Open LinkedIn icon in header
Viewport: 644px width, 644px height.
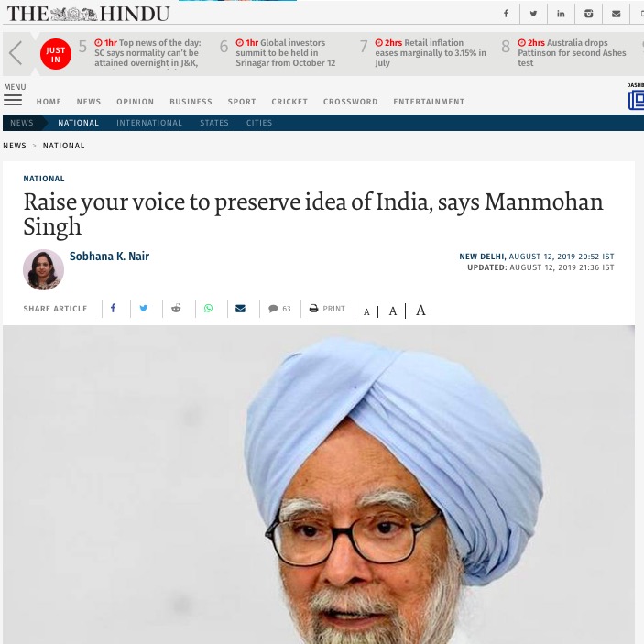(561, 14)
